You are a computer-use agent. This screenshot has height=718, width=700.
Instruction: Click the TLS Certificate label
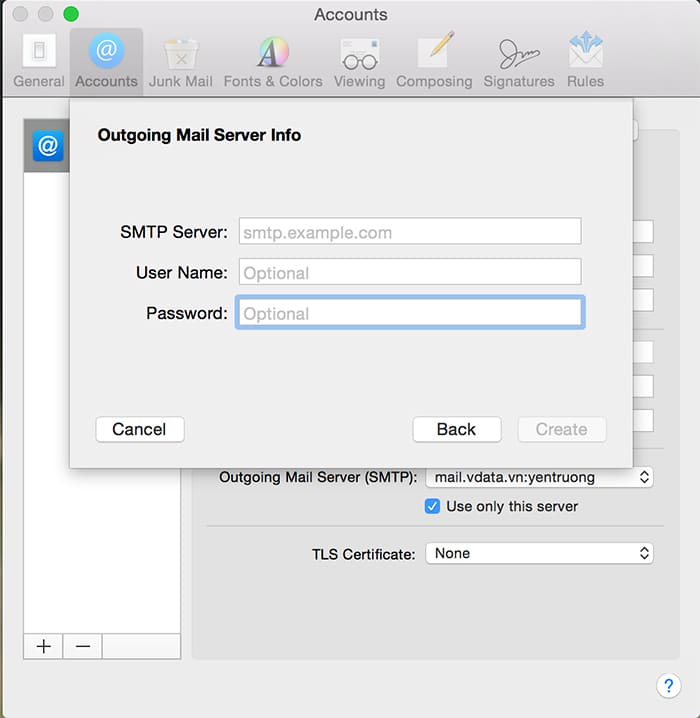tap(364, 554)
